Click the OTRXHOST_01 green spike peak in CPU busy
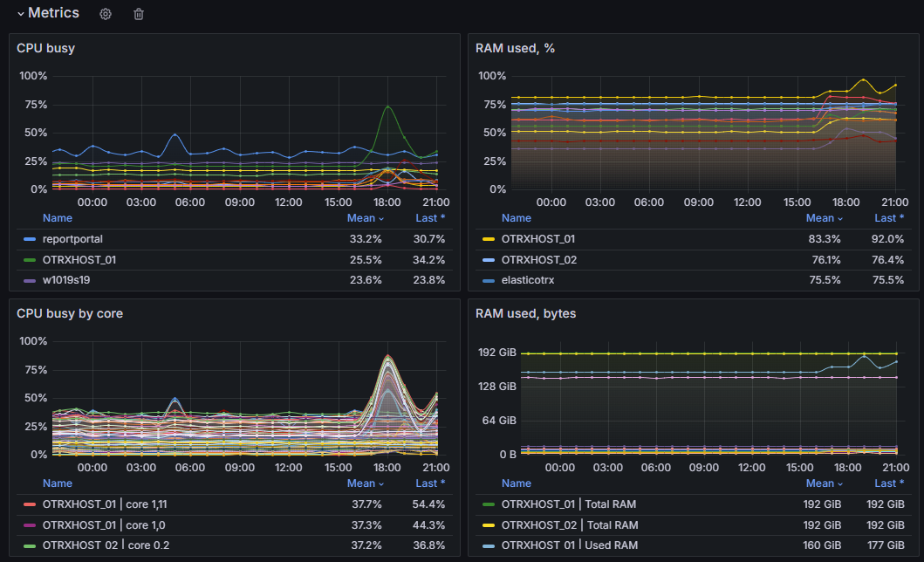924x562 pixels. tap(387, 106)
